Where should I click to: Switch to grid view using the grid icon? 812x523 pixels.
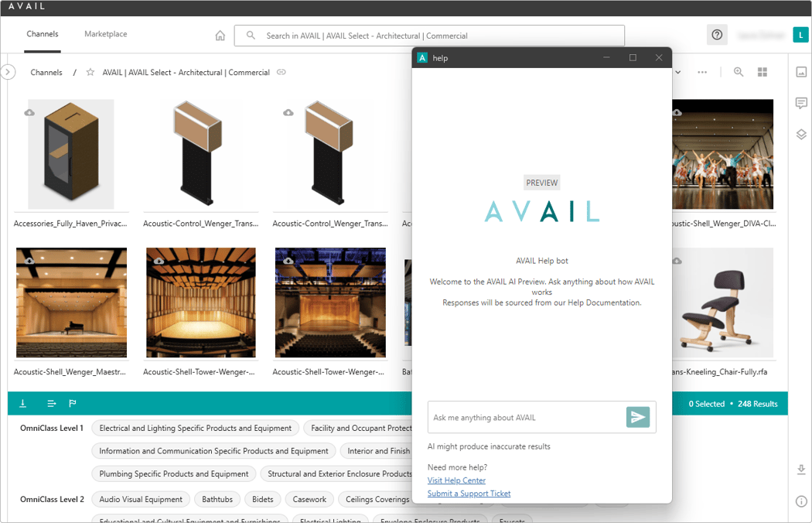click(763, 71)
